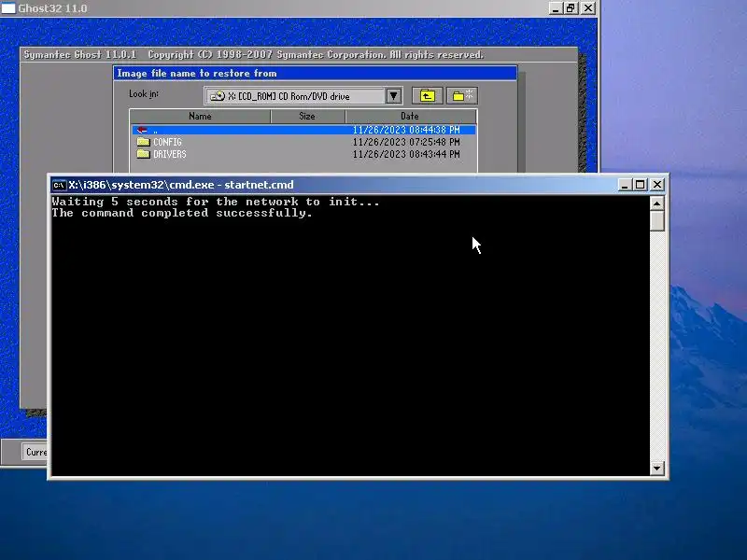Click the cmd window scrollbar thumb
The image size is (747, 560).
(657, 221)
